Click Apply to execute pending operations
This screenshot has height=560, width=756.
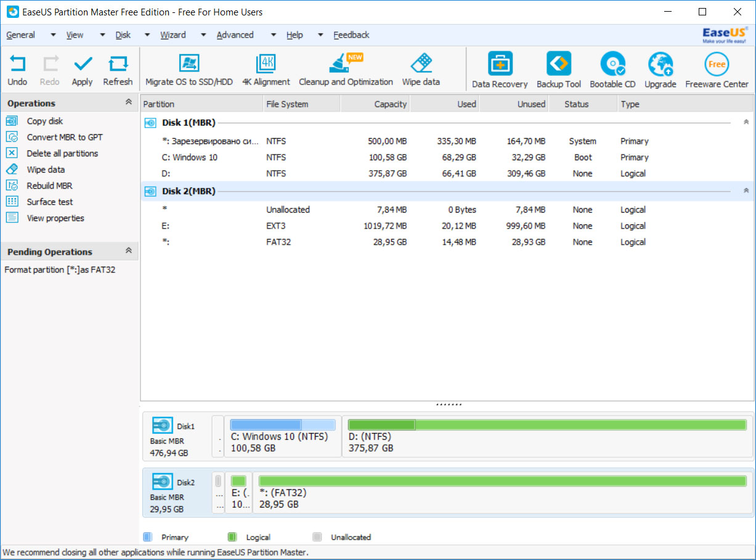pos(82,69)
